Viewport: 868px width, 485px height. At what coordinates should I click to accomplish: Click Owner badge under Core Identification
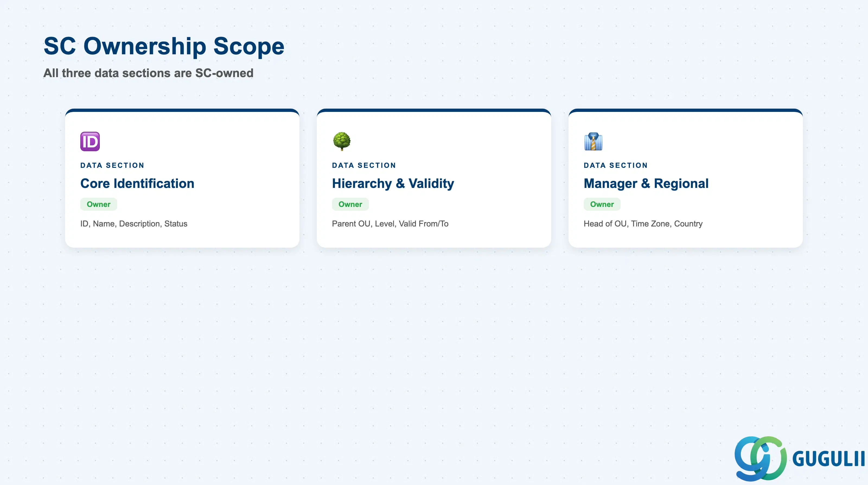[99, 204]
